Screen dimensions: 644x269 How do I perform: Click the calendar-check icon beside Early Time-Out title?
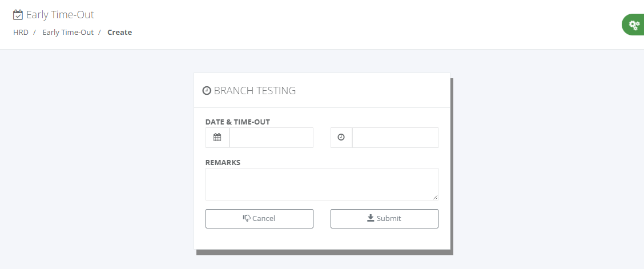pyautogui.click(x=18, y=15)
